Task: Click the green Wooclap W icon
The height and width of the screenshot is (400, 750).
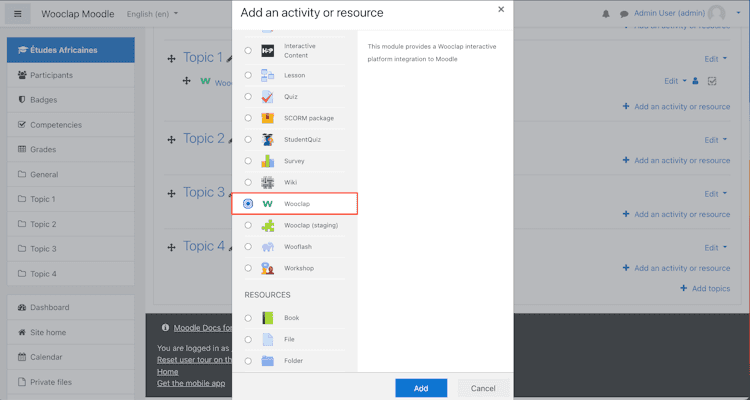Action: 267,204
